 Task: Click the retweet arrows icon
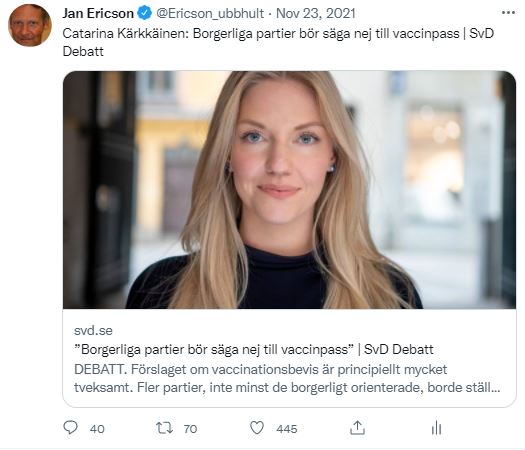click(x=164, y=428)
